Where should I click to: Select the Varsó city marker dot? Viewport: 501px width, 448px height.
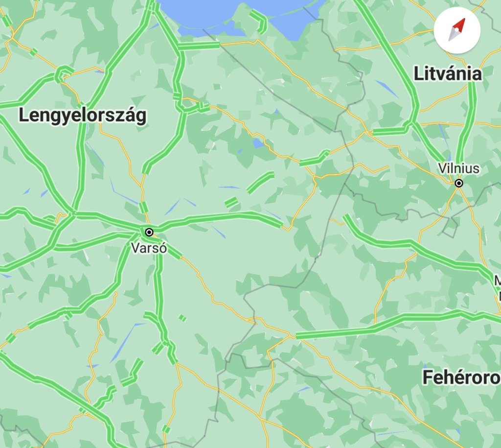point(149,232)
